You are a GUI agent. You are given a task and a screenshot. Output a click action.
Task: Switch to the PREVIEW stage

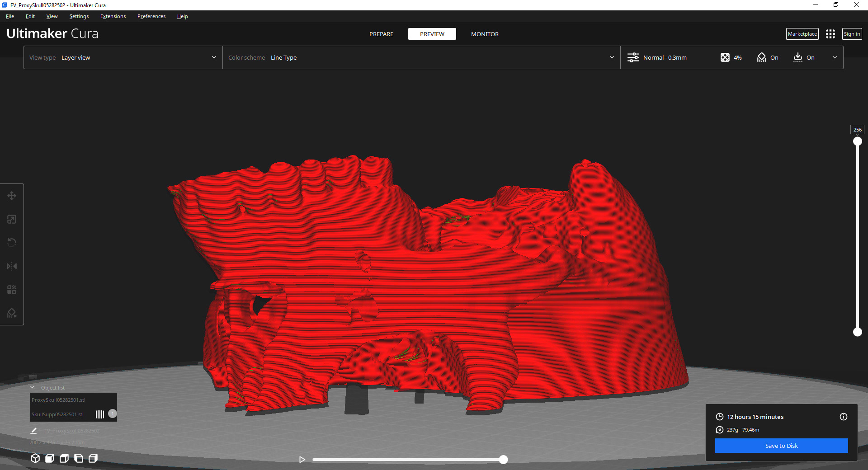click(432, 34)
